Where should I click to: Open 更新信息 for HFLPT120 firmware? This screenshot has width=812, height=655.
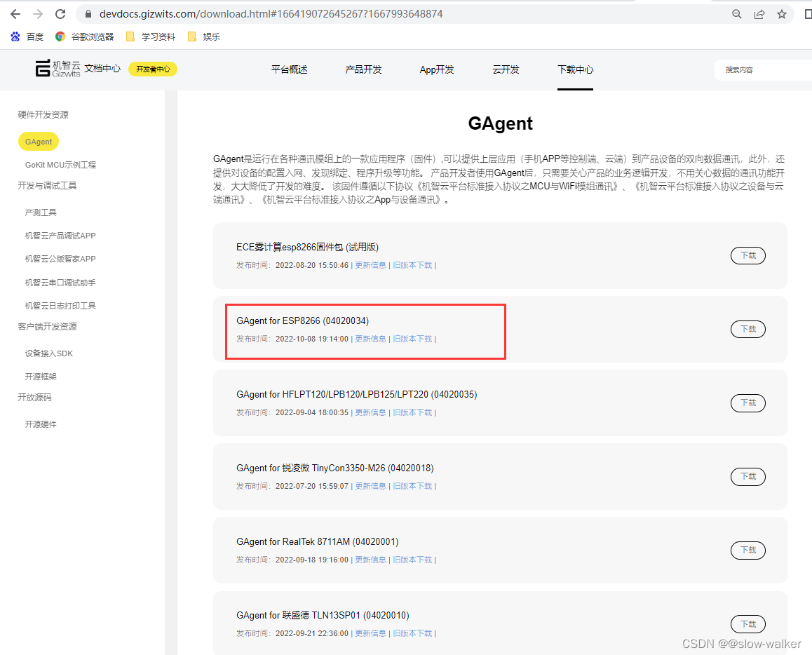coord(370,412)
